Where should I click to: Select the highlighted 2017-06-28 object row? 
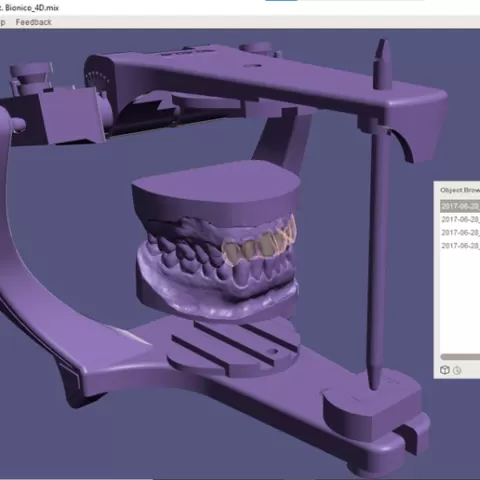click(x=460, y=206)
